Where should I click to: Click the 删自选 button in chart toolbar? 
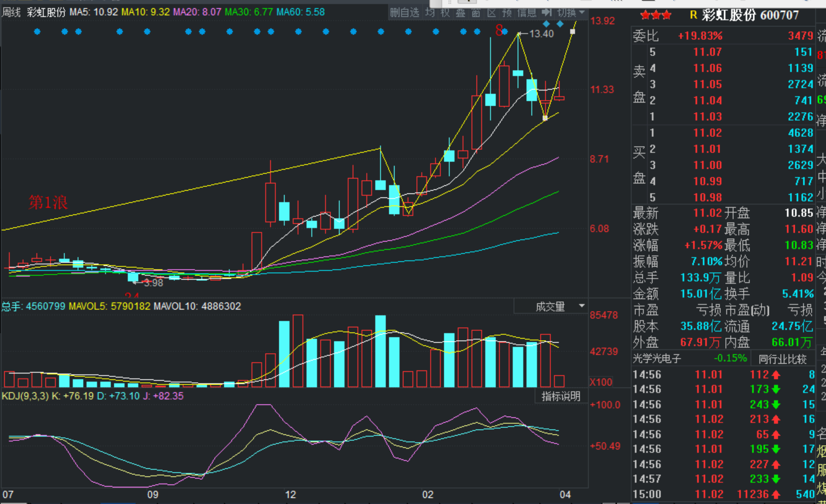tap(404, 12)
